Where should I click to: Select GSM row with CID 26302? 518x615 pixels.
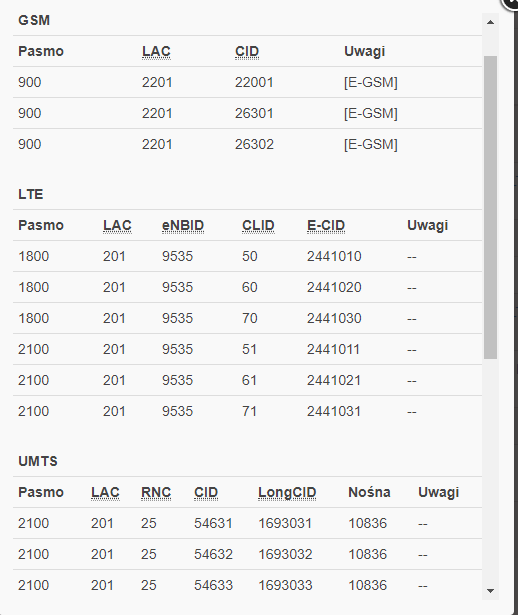[247, 144]
